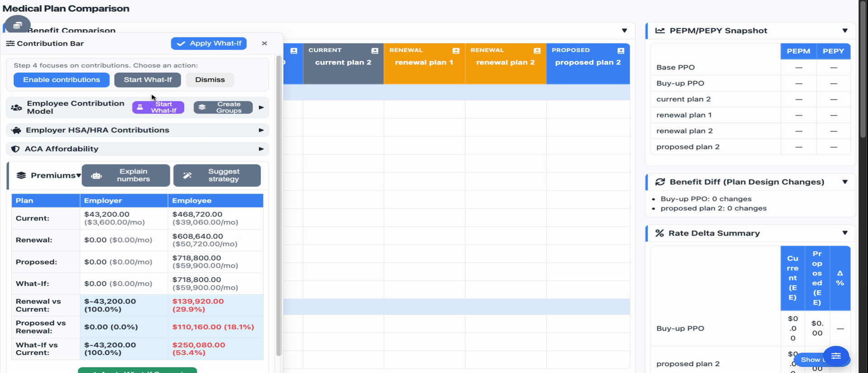Click Enable contributions button
The width and height of the screenshot is (868, 373).
(x=61, y=80)
